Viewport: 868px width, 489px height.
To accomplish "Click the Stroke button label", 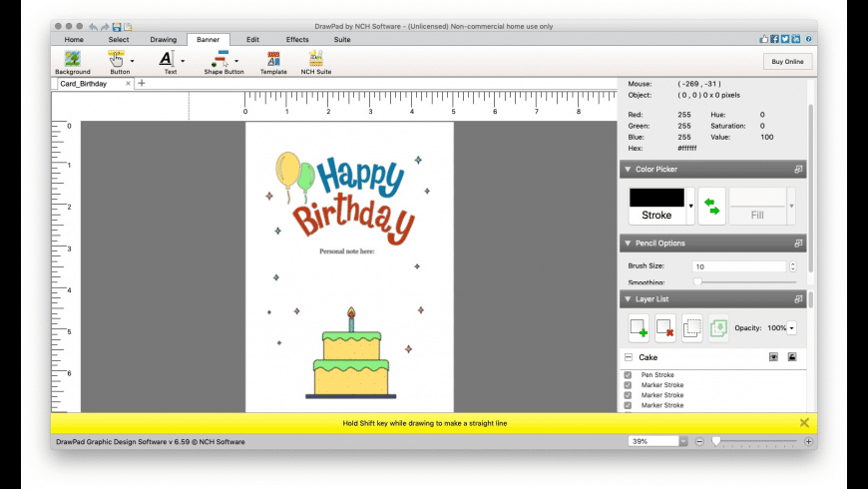I will pyautogui.click(x=656, y=215).
